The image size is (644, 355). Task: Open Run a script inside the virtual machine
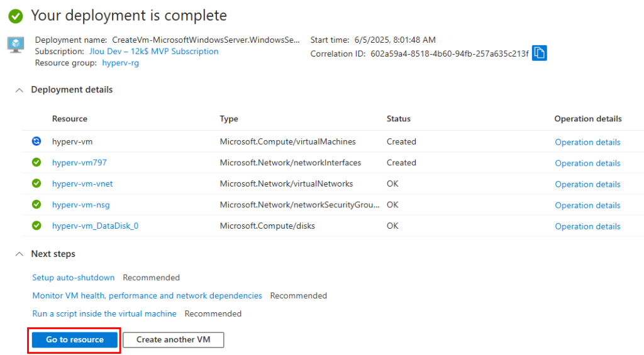coord(104,314)
